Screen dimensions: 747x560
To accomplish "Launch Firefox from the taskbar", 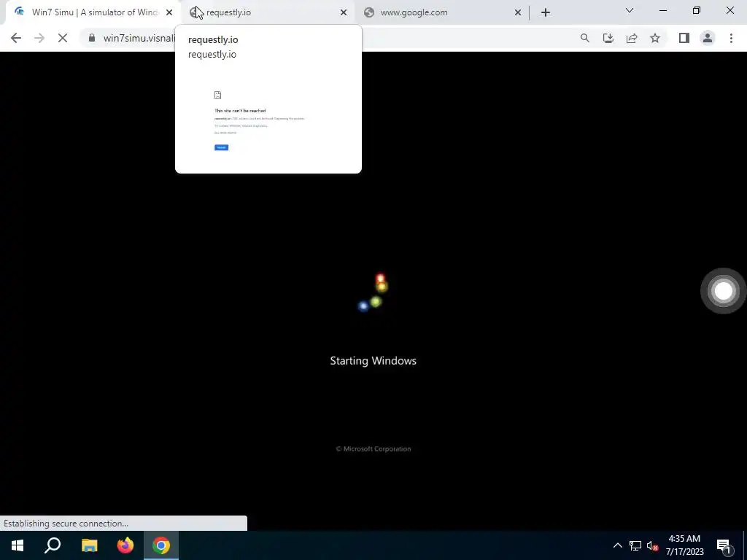I will point(125,545).
